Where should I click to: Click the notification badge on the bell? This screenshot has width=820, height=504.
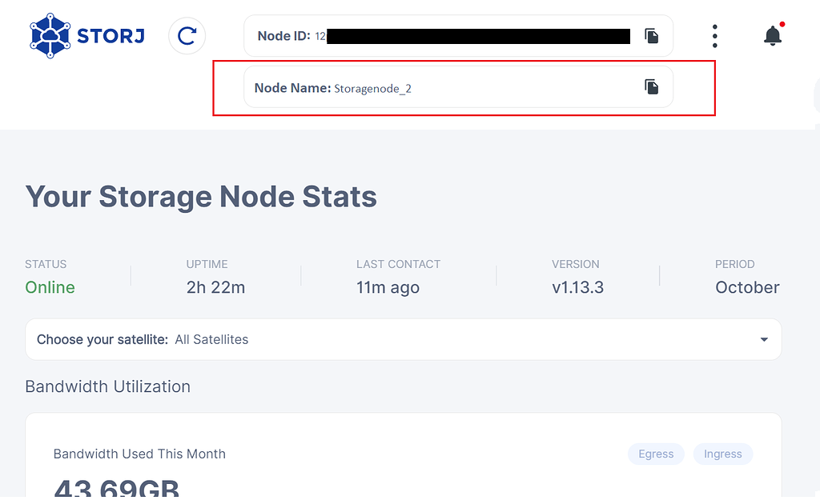pos(782,25)
